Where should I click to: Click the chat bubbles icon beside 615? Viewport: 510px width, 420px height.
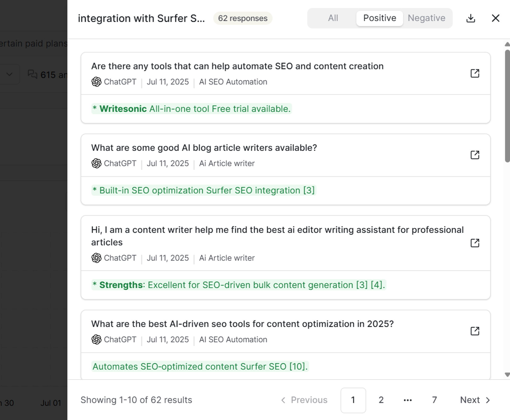point(33,74)
